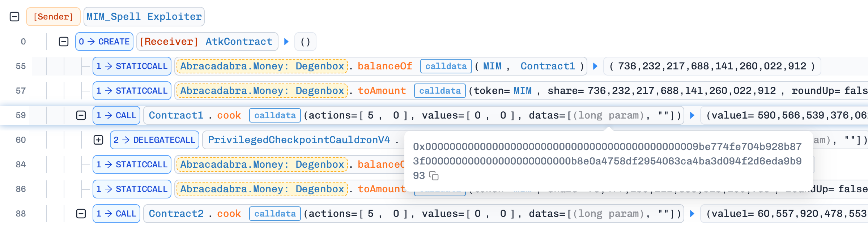Open Abracadabra.Money: Degenbox on row 57

pyautogui.click(x=262, y=91)
